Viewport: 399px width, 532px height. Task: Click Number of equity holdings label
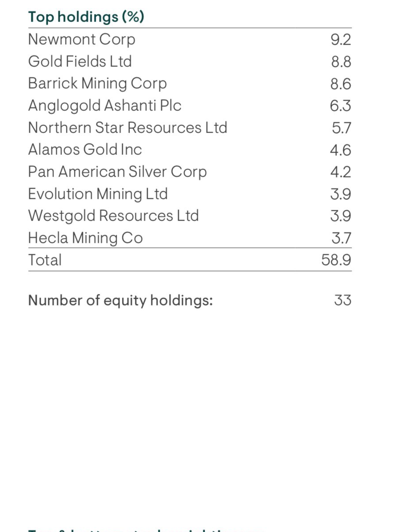pos(121,301)
